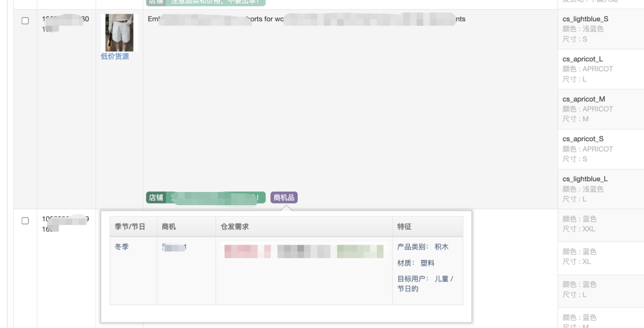Click the 冬季 season value
This screenshot has height=328, width=644.
(122, 247)
